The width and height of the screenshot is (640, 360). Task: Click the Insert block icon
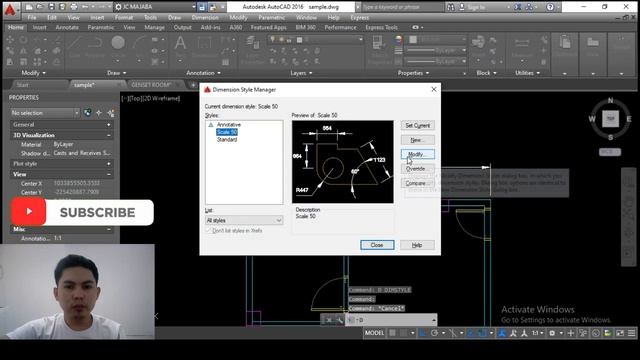pos(478,42)
